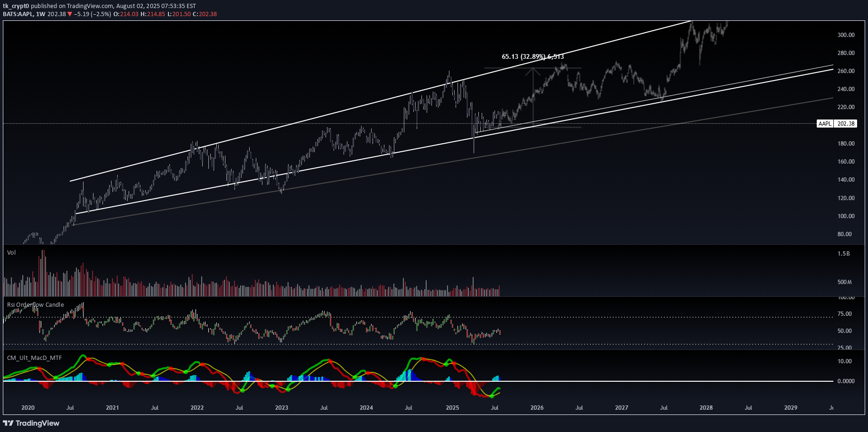Click the 2028 label on time axis
This screenshot has width=868, height=432.
706,408
